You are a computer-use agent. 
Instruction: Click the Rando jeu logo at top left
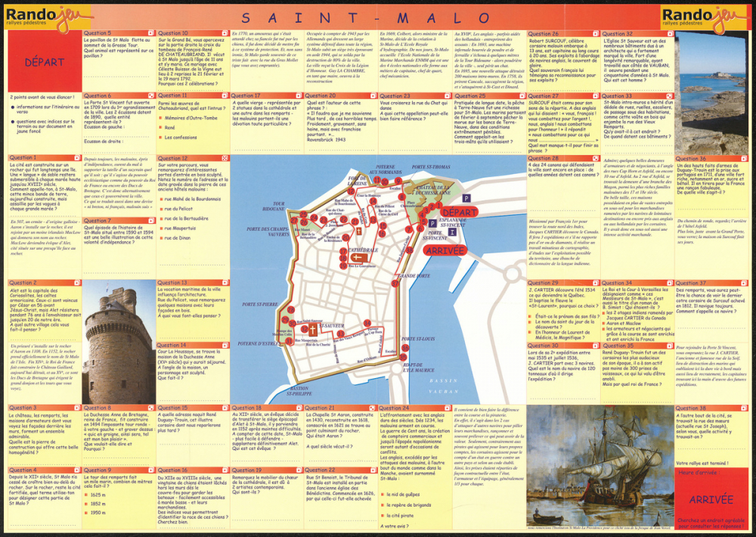point(47,17)
